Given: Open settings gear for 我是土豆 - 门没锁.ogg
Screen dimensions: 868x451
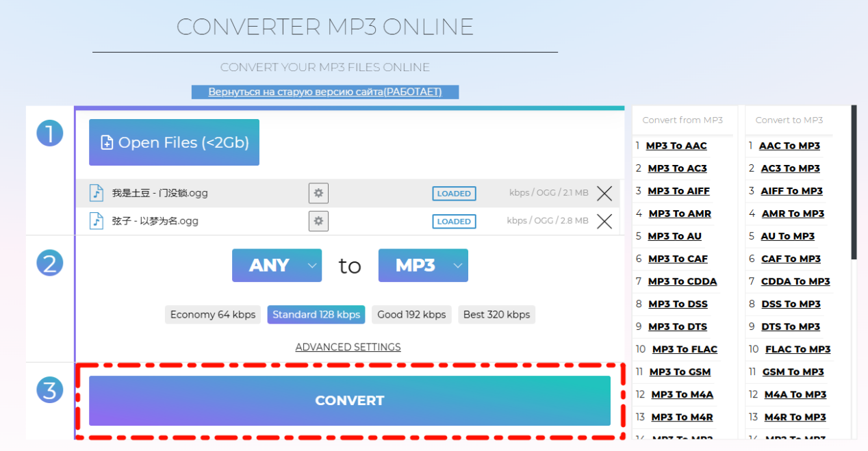Looking at the screenshot, I should [x=318, y=194].
